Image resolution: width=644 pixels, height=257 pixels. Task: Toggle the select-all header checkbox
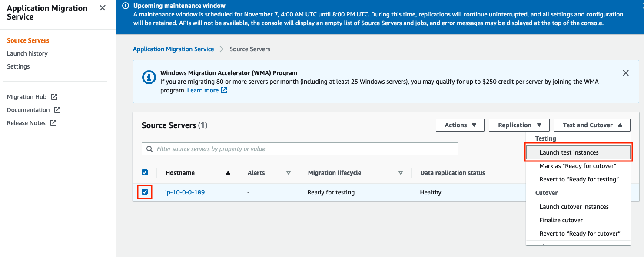145,172
